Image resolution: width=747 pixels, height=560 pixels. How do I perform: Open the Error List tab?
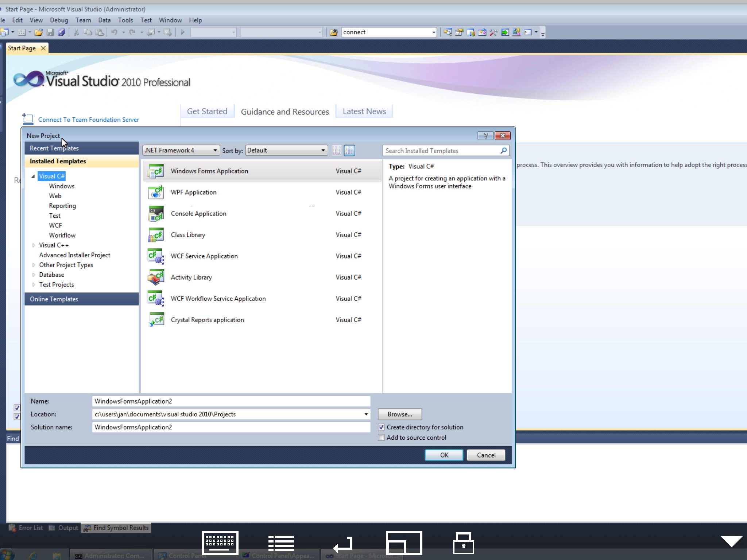click(26, 528)
